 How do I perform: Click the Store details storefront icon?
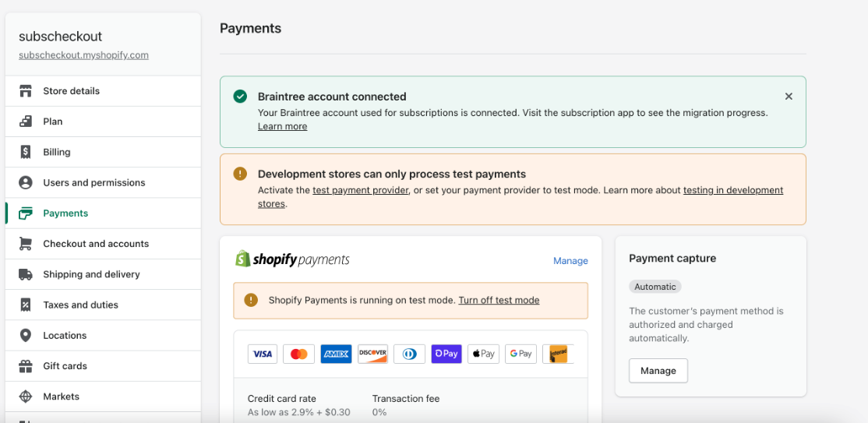pyautogui.click(x=26, y=91)
